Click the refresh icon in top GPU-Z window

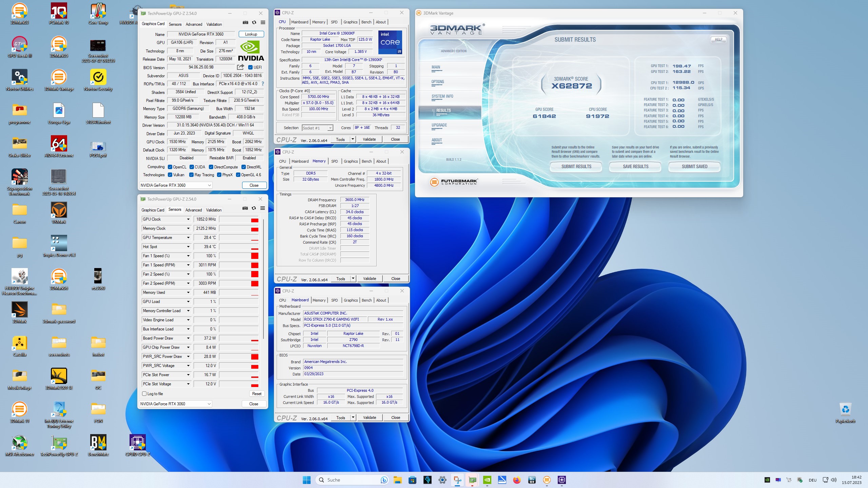point(254,22)
